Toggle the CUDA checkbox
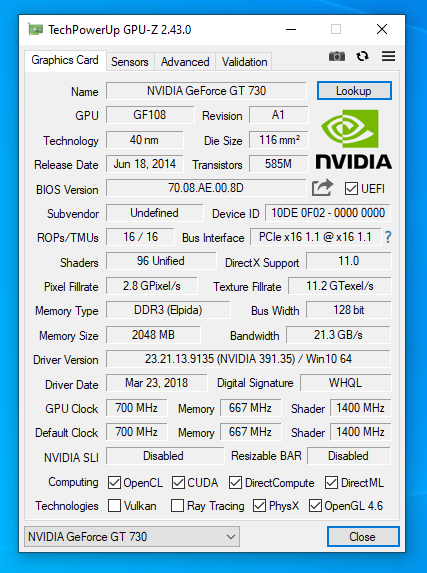The width and height of the screenshot is (427, 573). pos(178,483)
